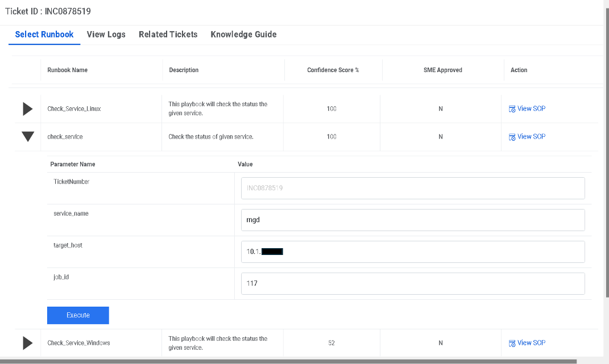
Task: Open View SOP link for Check_Service_Linux
Action: coord(531,109)
